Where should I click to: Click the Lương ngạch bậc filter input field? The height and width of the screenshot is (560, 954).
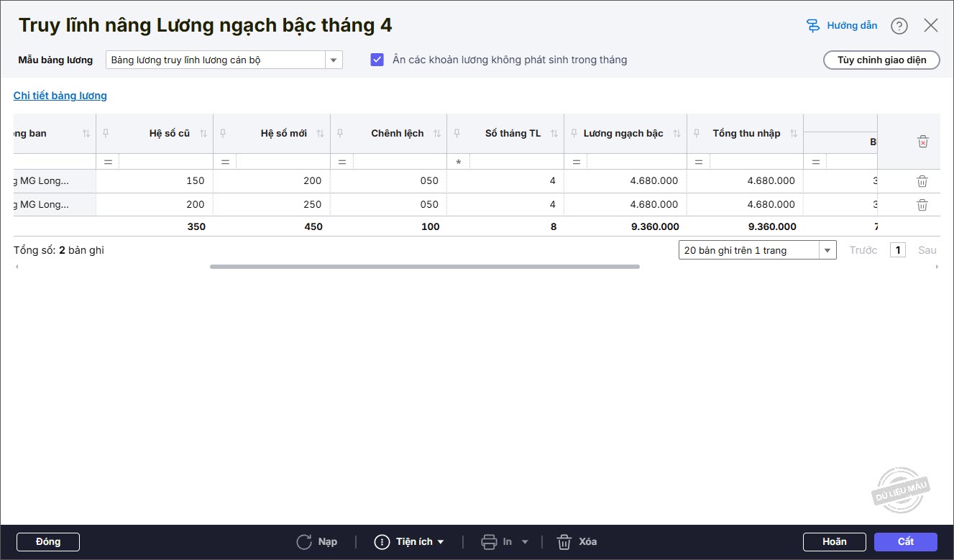(636, 162)
